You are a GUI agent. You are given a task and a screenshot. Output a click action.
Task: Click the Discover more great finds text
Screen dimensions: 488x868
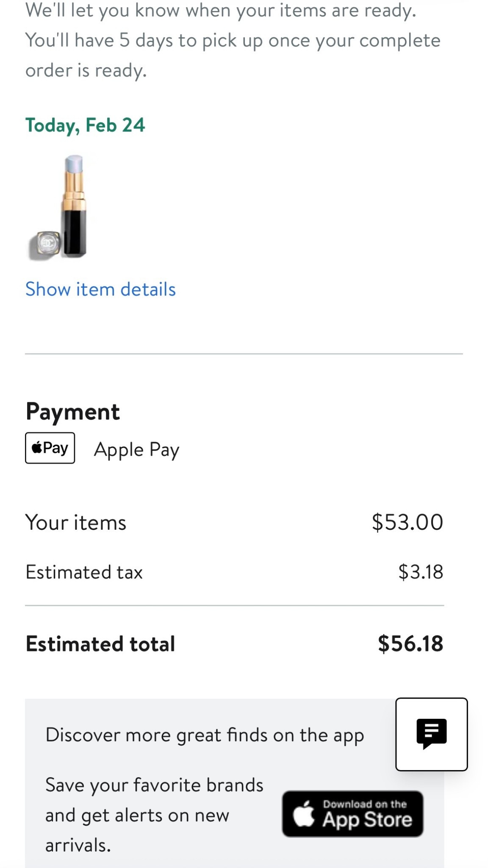(205, 735)
